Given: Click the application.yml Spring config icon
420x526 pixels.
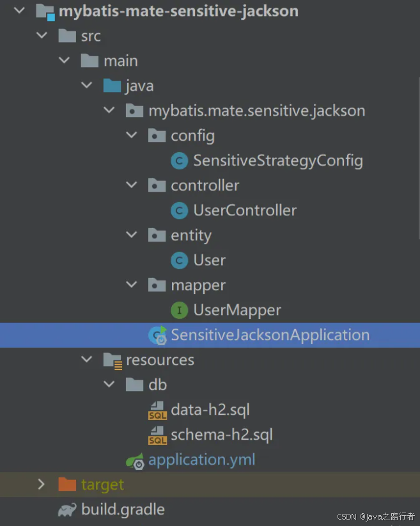Looking at the screenshot, I should point(135,461).
